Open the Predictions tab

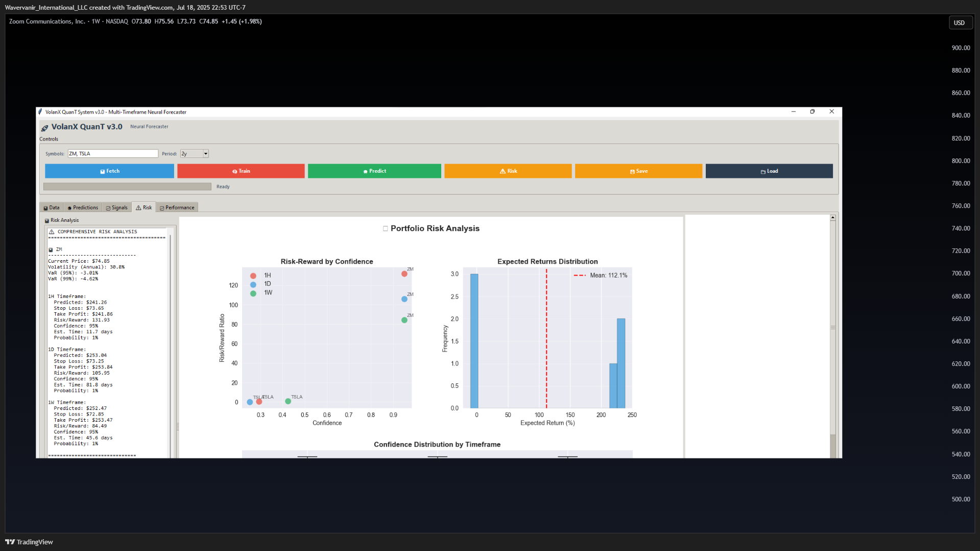coord(83,208)
